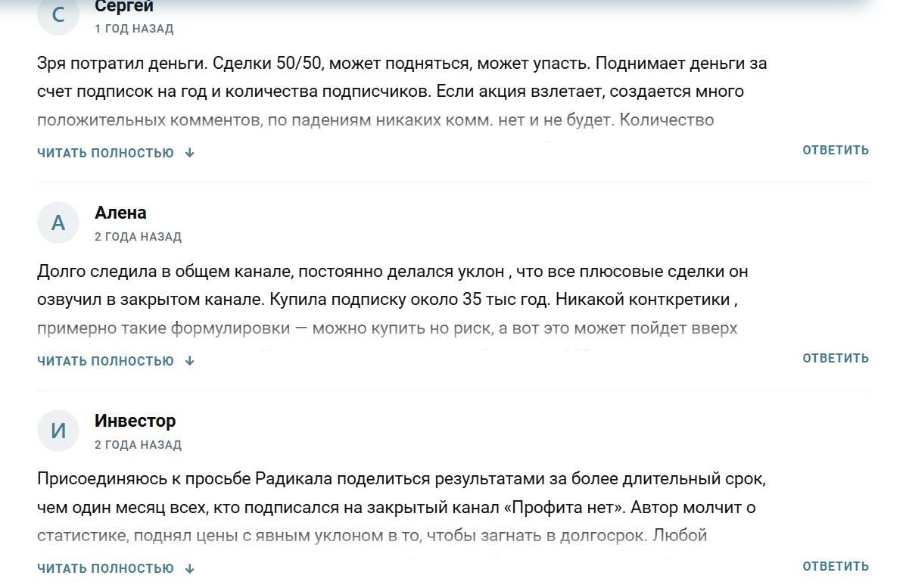Open Инвестор's profile by clicking the name
The height and width of the screenshot is (588, 906).
click(135, 421)
